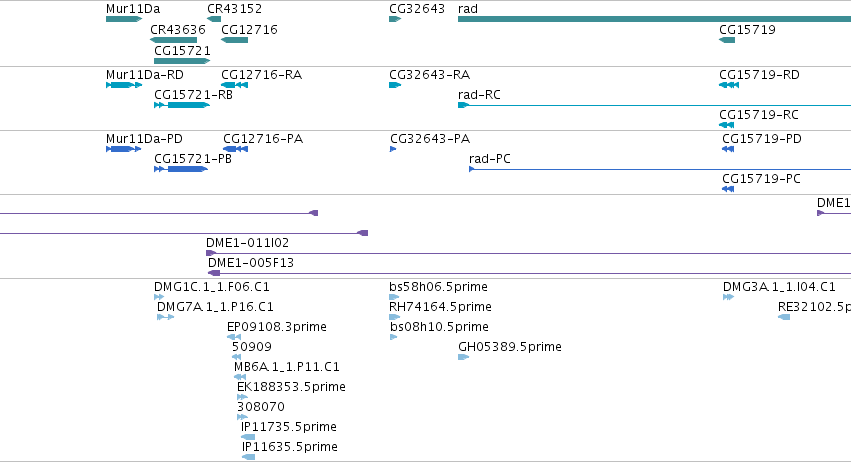Screen dimensions: 851x462
Task: Click the CR43152 gene feature label
Action: 234,9
